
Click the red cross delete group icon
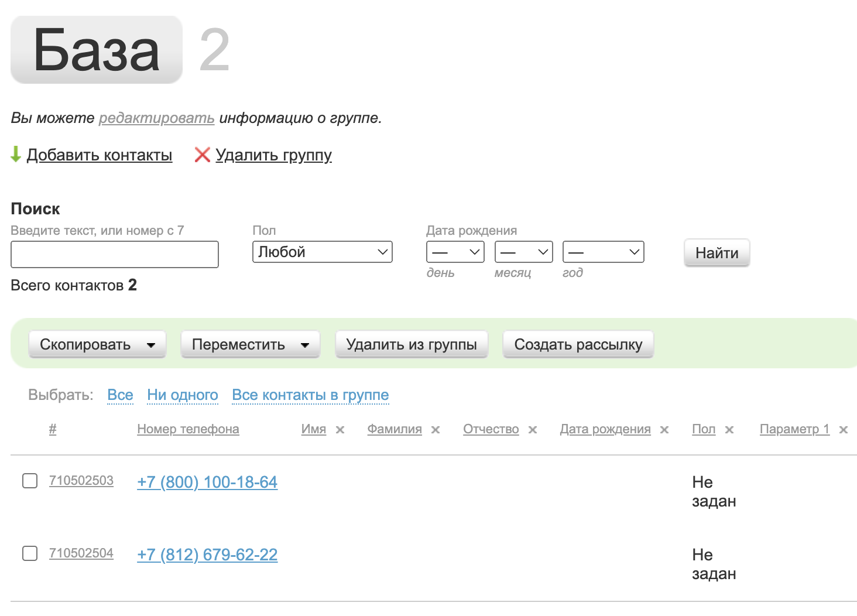pos(203,155)
